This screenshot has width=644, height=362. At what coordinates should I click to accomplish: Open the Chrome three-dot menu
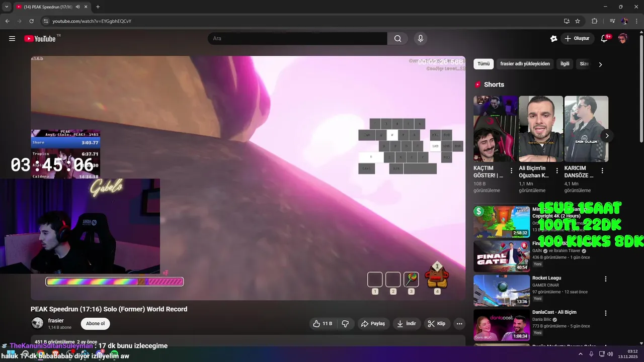635,21
